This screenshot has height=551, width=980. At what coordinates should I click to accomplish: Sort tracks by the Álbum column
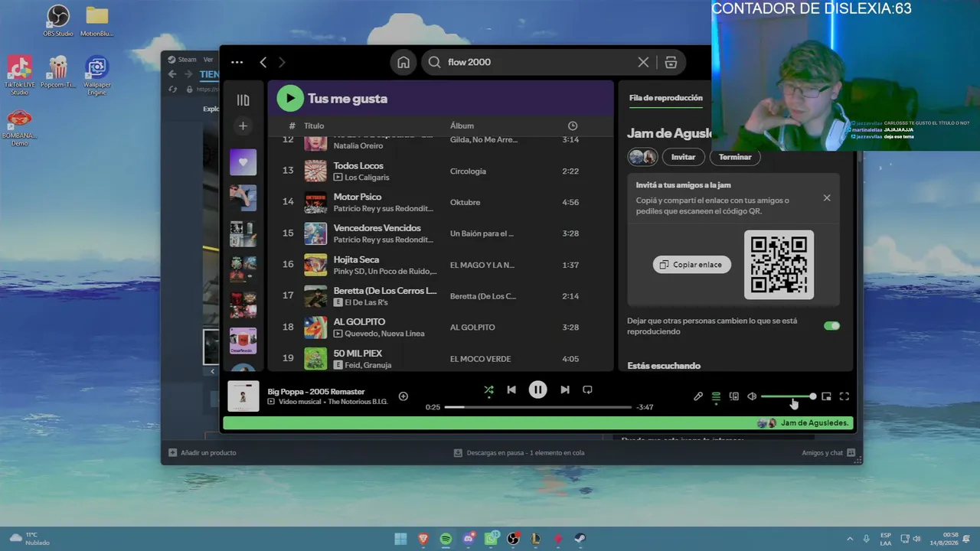click(462, 126)
